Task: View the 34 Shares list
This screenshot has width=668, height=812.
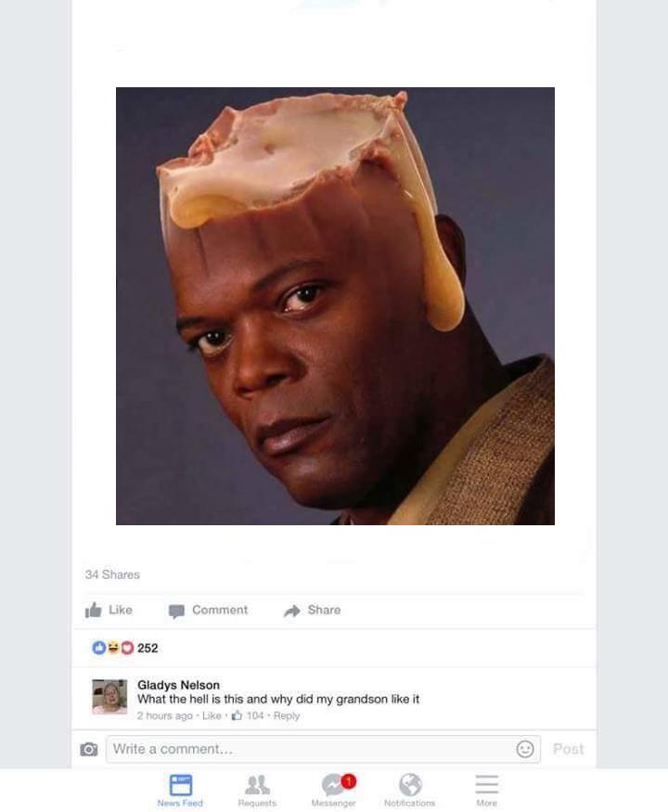Action: [112, 574]
